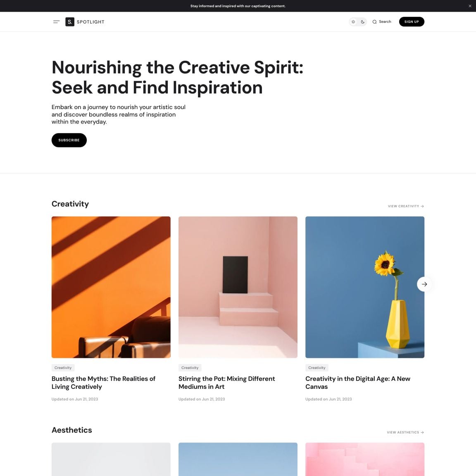
Task: Open the View Creativity link
Action: 406,206
